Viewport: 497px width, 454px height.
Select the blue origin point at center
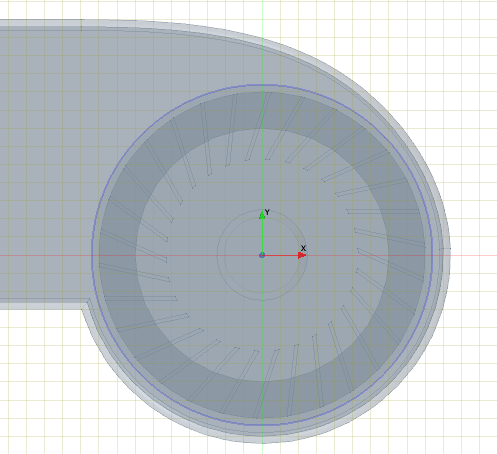262,255
